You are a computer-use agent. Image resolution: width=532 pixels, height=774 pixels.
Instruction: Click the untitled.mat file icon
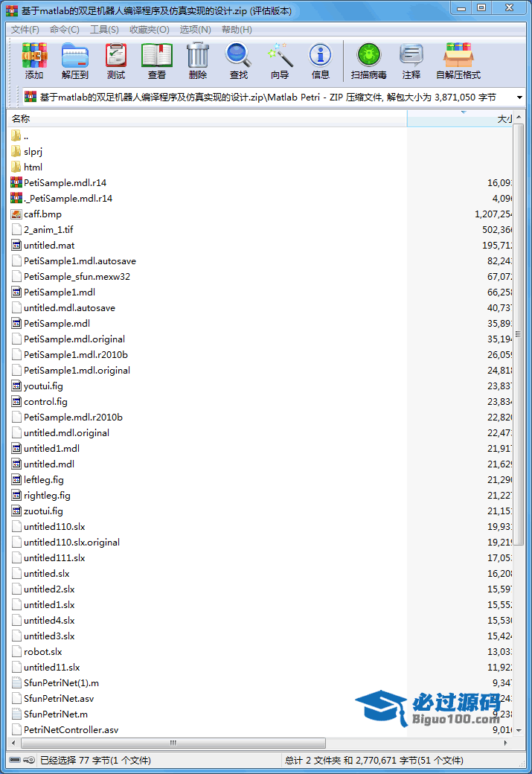pos(16,246)
